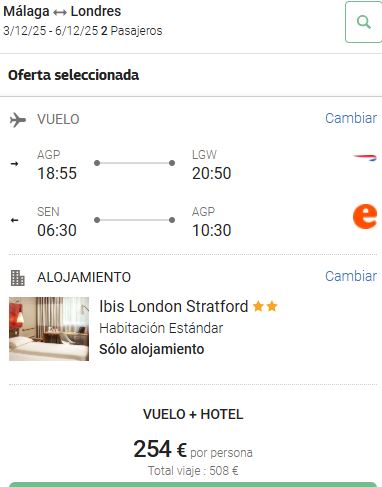Click the British Airways airline logo
This screenshot has height=487, width=382.
(x=365, y=158)
